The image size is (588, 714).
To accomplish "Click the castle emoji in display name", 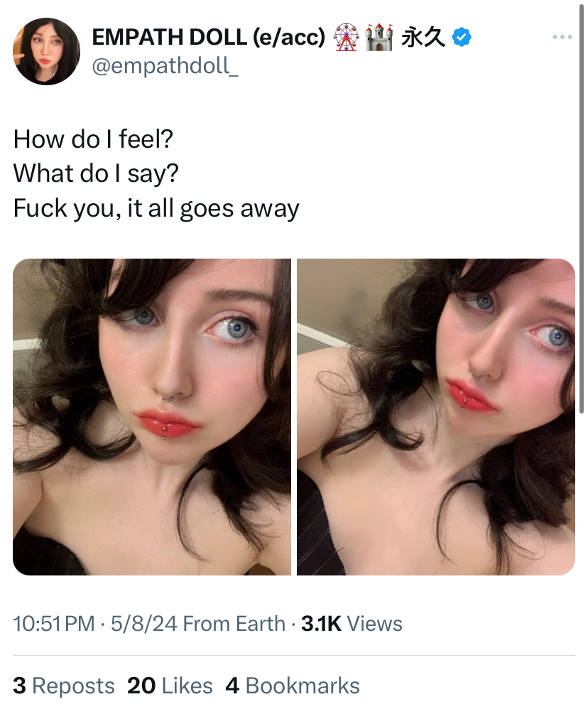I will click(379, 38).
